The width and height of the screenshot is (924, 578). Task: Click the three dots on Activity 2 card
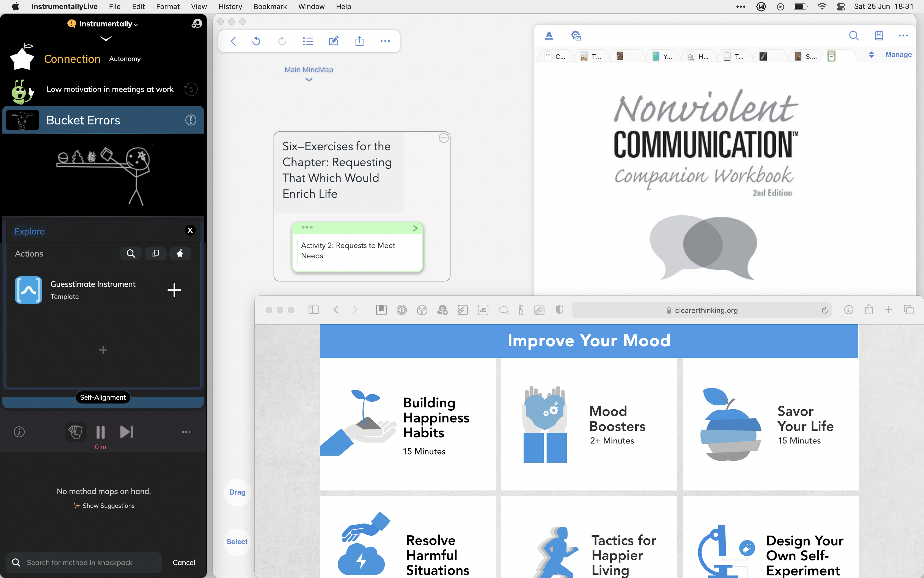click(x=307, y=227)
